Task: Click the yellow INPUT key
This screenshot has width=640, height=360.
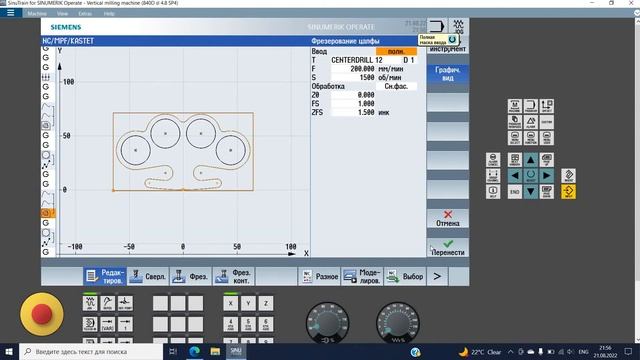Action: [x=569, y=191]
